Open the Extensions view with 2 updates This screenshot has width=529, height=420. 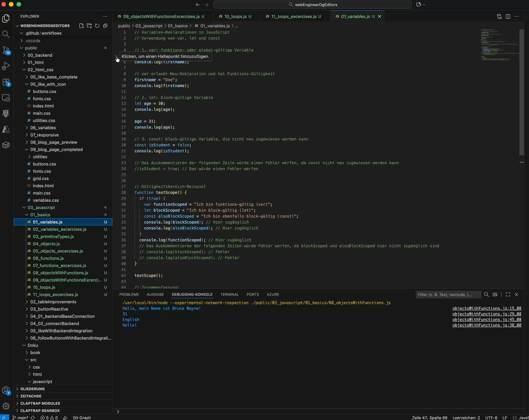[6, 82]
